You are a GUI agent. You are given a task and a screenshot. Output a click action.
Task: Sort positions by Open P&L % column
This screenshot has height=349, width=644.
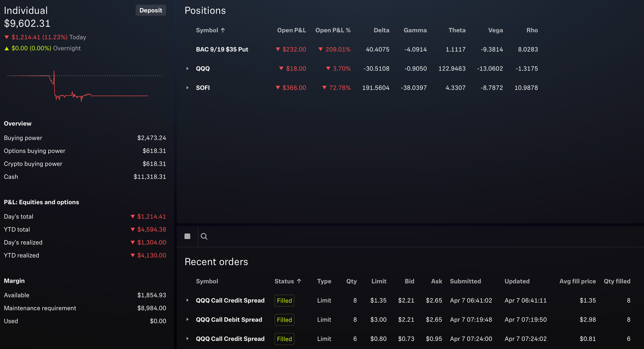pyautogui.click(x=333, y=30)
